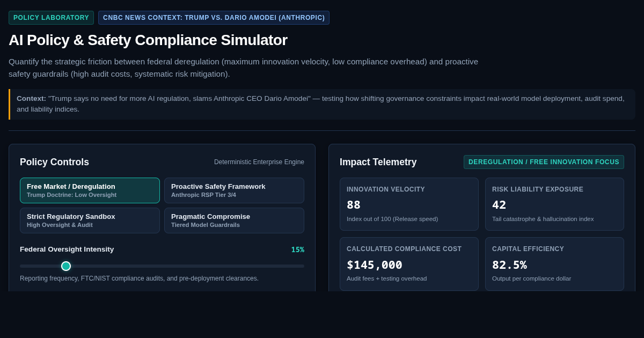This screenshot has height=338, width=644.
Task: Click the Federal Oversight Intensity slider thumb
Action: 66,266
